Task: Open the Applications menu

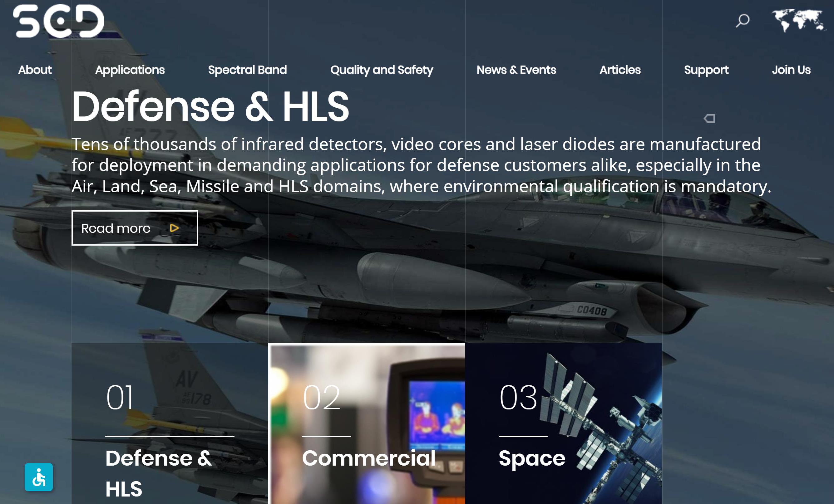Action: [x=130, y=70]
